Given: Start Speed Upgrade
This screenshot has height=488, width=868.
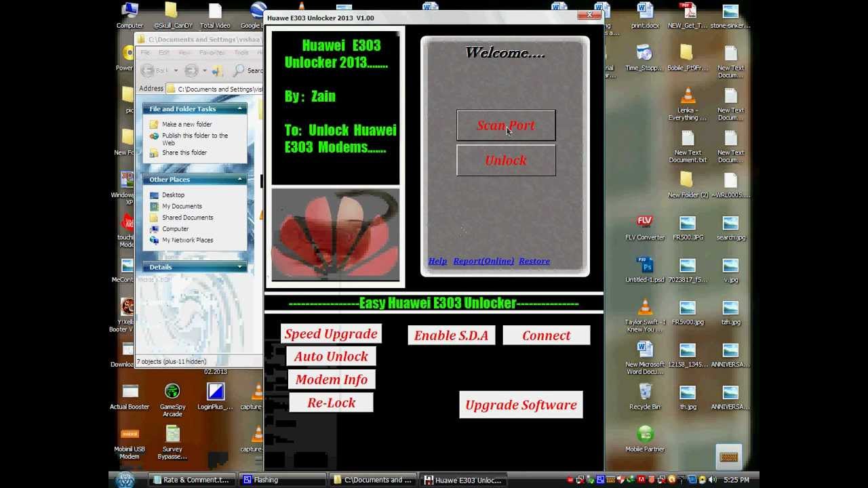Looking at the screenshot, I should 331,333.
